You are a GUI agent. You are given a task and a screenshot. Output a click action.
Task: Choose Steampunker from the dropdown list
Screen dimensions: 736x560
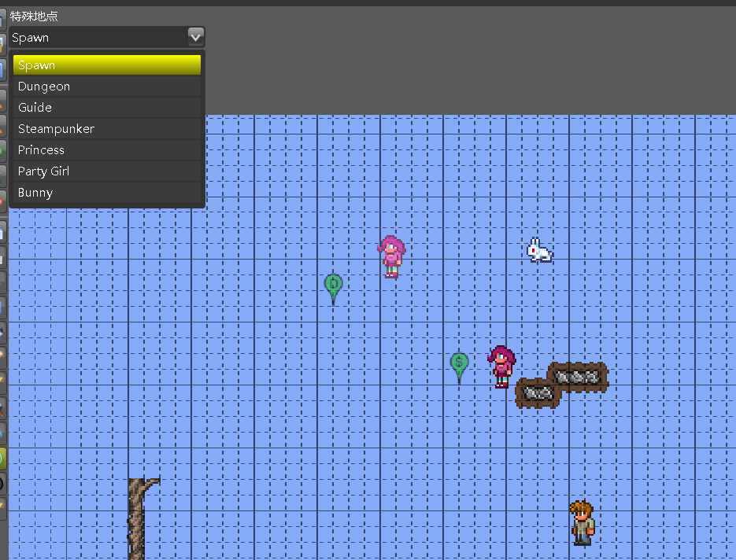[106, 129]
